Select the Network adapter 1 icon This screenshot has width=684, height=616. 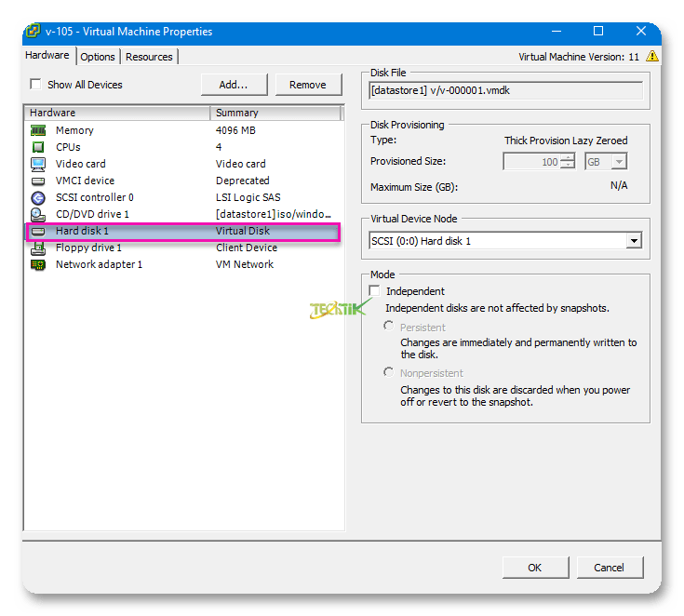(x=38, y=264)
